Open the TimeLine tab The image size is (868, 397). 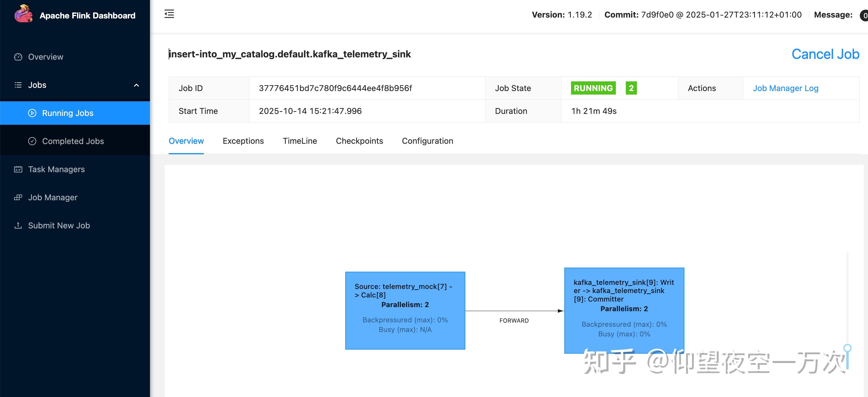300,141
